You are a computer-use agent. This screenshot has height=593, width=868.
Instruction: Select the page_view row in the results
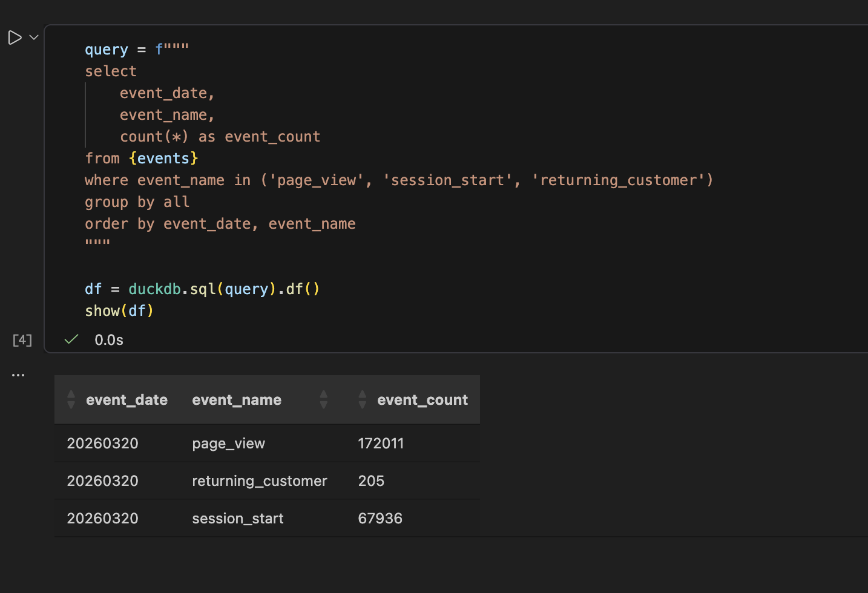click(228, 443)
